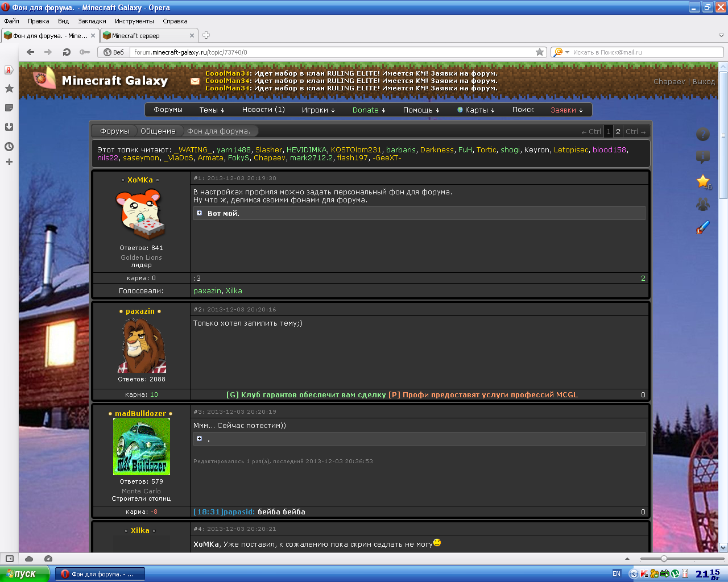This screenshot has height=582, width=728.
Task: Open the 'Справка' menu
Action: [175, 21]
